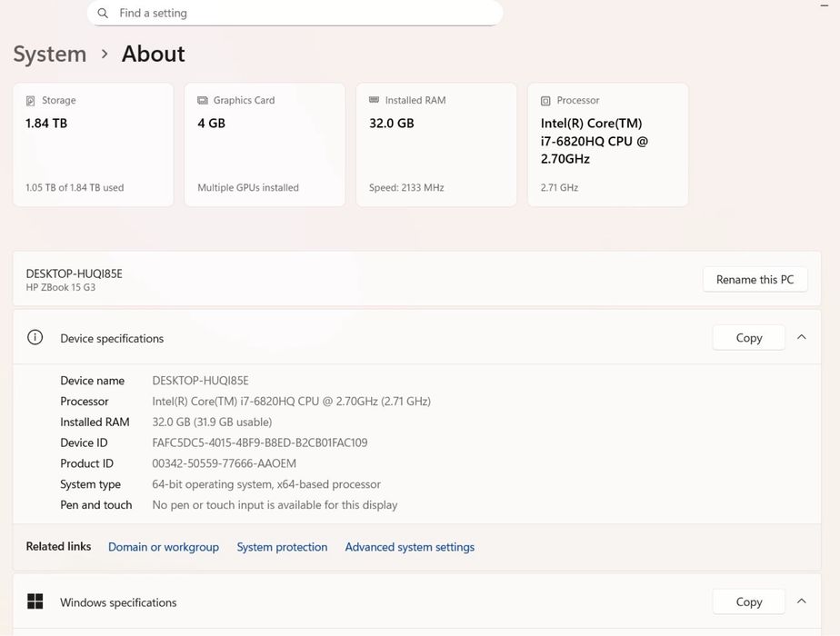Open the 32.0 GB Installed RAM card
840x636 pixels.
coord(436,145)
